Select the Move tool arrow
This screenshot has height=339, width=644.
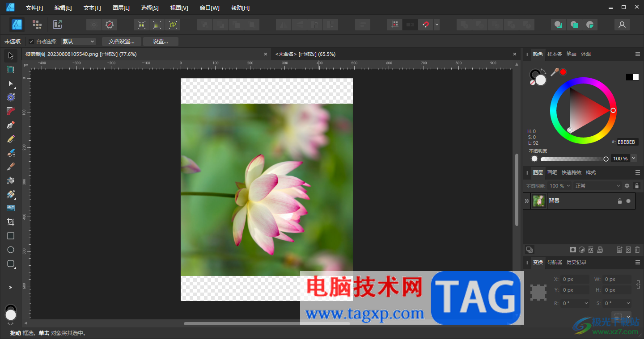11,56
